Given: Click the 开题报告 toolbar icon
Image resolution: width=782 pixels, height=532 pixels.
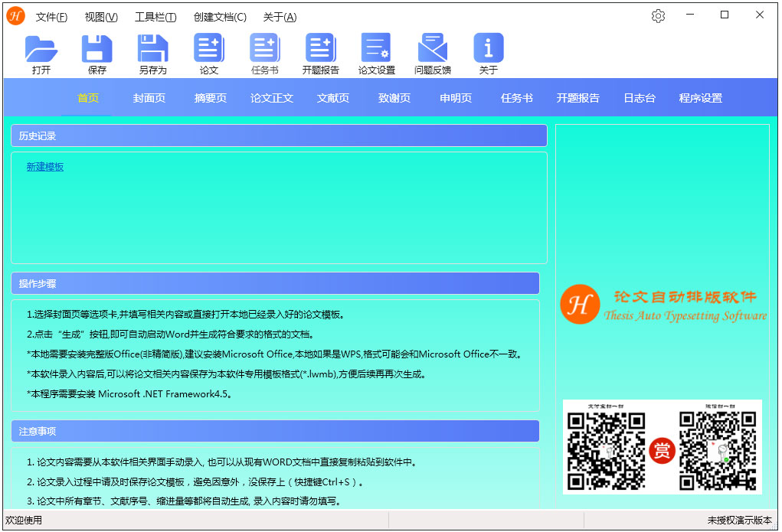Looking at the screenshot, I should coord(320,49).
